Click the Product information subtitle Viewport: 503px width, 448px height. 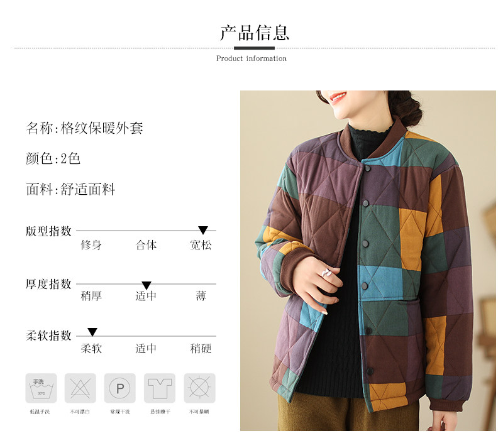251,58
